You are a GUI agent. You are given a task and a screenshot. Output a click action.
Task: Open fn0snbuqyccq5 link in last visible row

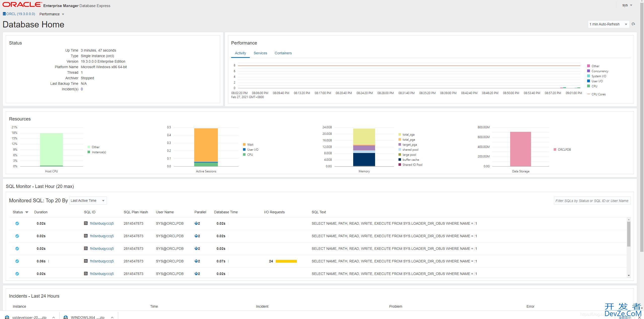[x=102, y=274]
